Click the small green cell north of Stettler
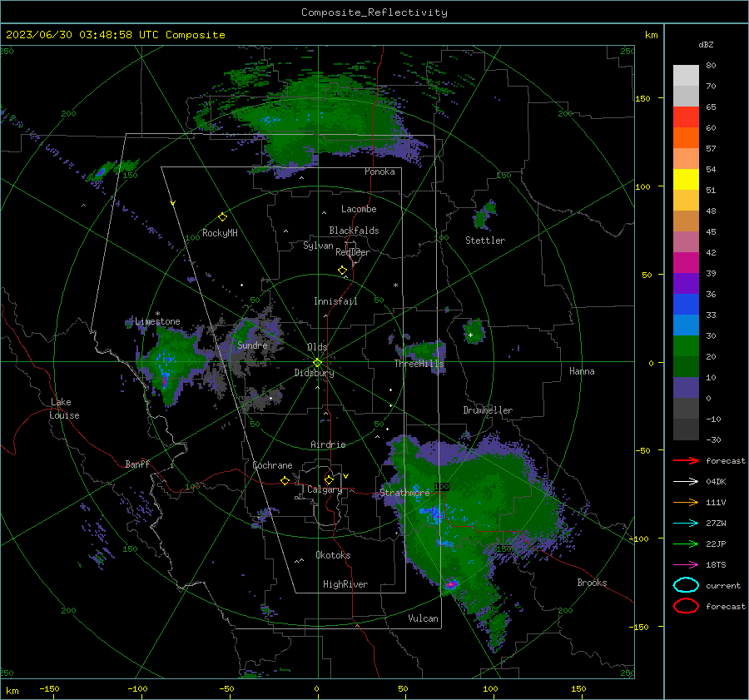 pyautogui.click(x=485, y=216)
